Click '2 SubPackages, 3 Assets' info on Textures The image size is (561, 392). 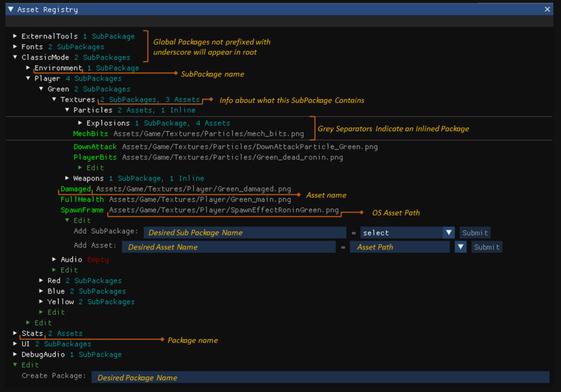pyautogui.click(x=150, y=100)
